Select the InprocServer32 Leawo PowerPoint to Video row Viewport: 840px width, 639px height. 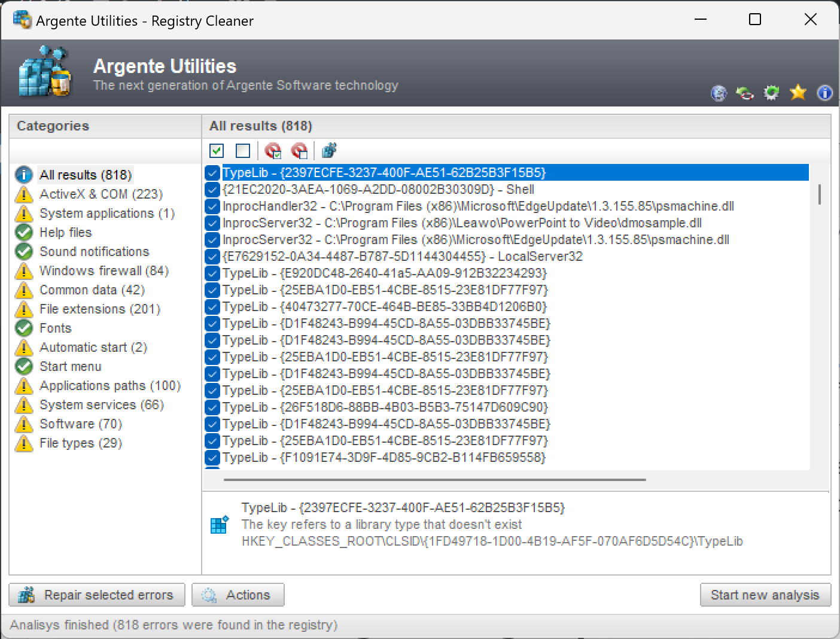pos(462,223)
